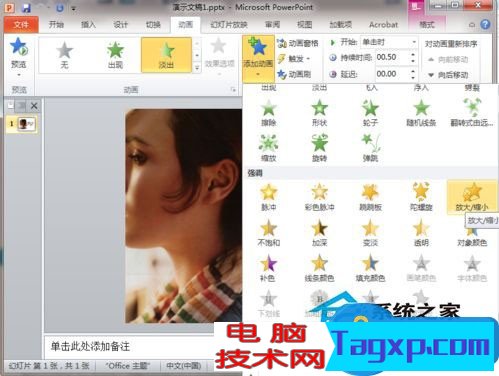499x376 pixels.
Task: Choose the 翻转式由远 entrance effect
Action: click(x=472, y=113)
